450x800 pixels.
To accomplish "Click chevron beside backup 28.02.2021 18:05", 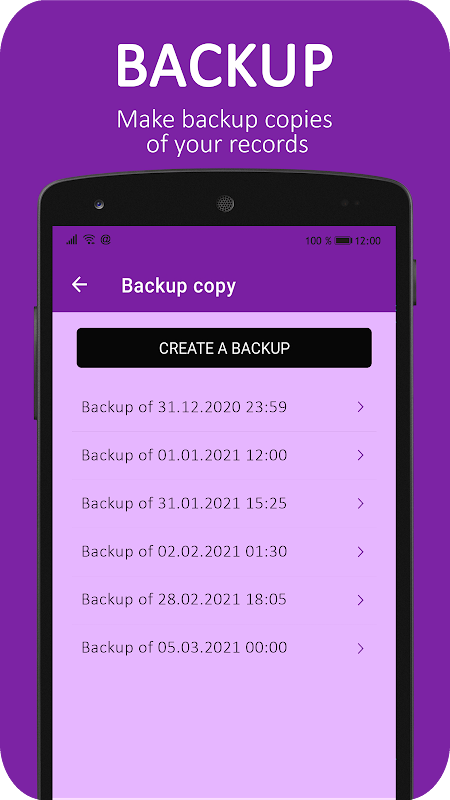I will click(361, 599).
